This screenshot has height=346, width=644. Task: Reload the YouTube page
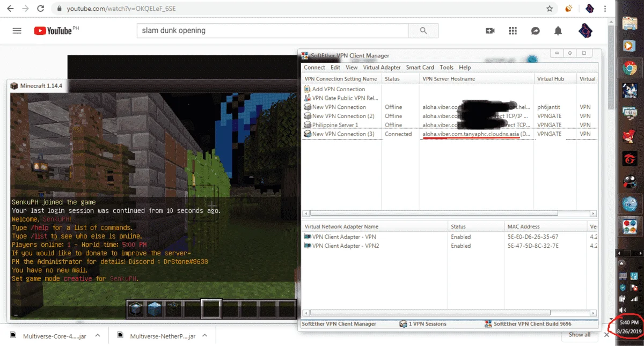coord(41,9)
